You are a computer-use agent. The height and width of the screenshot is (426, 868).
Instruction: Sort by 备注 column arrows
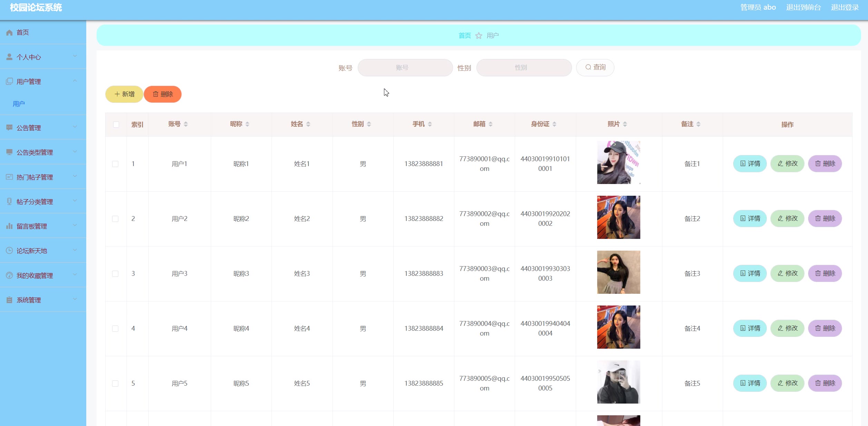[x=698, y=124]
